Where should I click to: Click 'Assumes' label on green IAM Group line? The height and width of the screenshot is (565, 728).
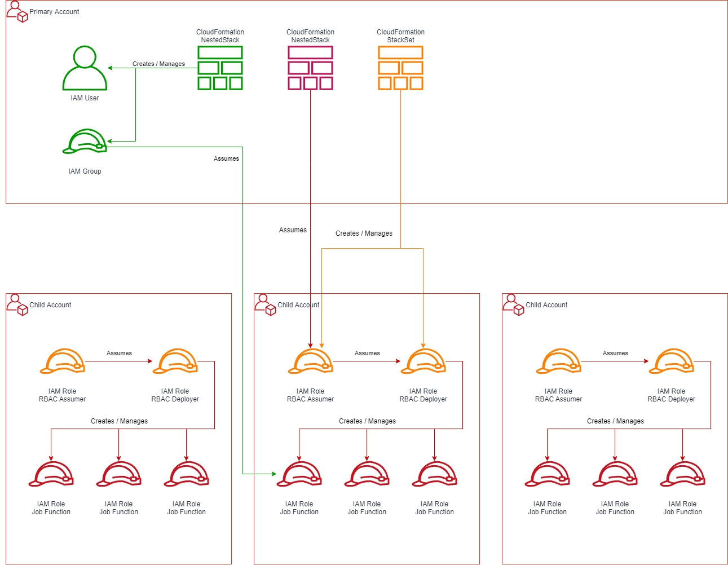226,159
